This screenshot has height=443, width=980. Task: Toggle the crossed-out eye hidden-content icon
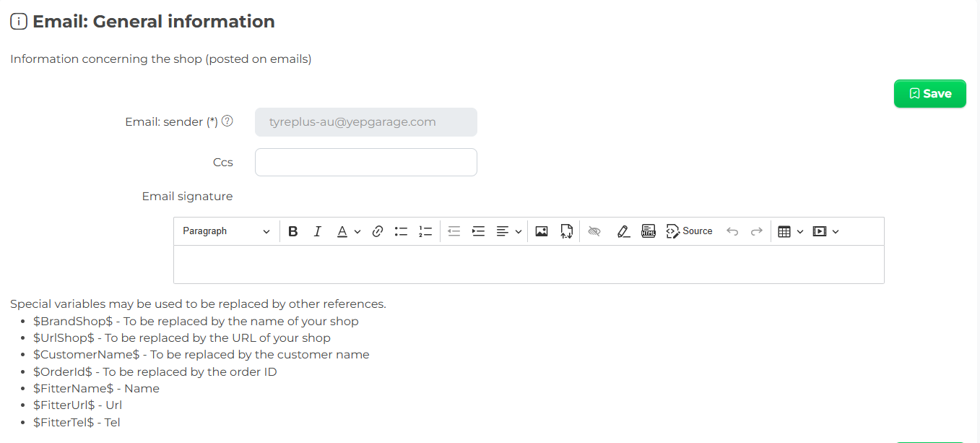point(594,231)
